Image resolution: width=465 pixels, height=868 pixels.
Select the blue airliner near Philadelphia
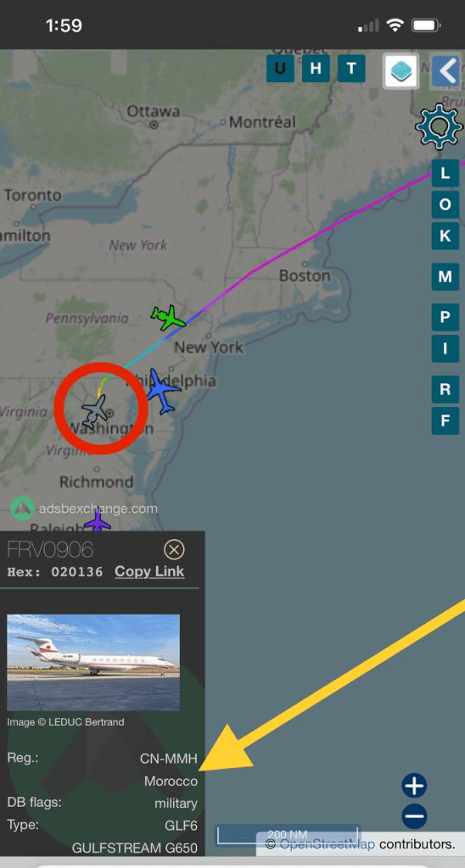tap(162, 392)
